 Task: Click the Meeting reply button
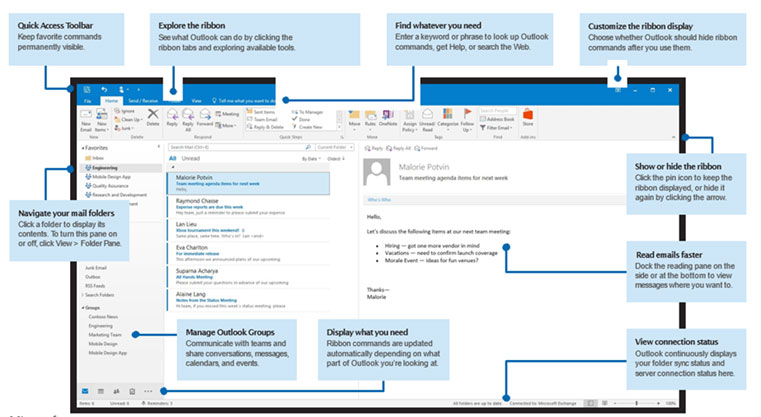point(227,114)
